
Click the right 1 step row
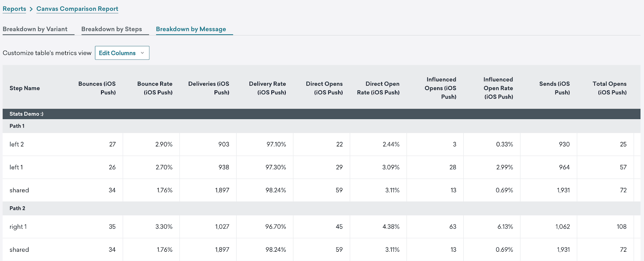321,227
